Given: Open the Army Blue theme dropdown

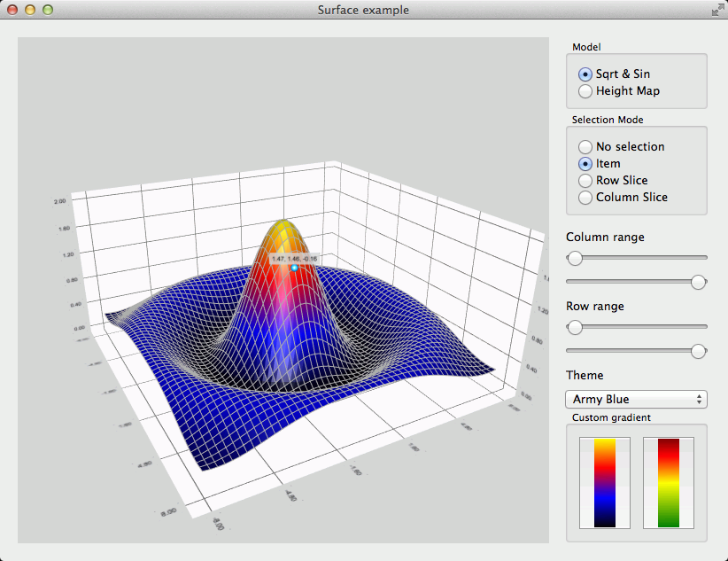Looking at the screenshot, I should 636,399.
